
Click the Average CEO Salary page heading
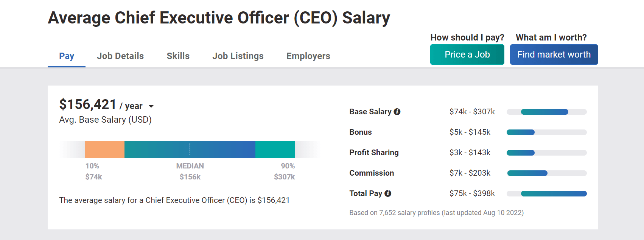pyautogui.click(x=219, y=18)
